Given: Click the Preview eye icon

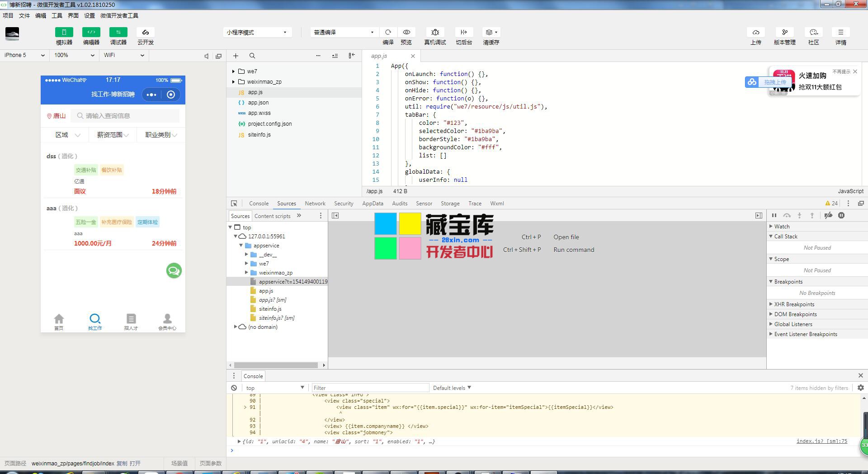Looking at the screenshot, I should 406,32.
